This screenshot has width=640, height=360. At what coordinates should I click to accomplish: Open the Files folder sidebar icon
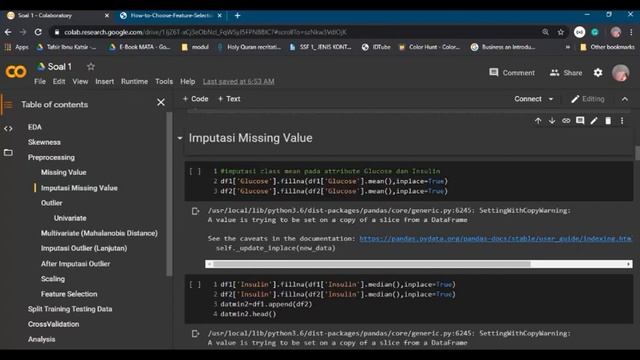8,153
